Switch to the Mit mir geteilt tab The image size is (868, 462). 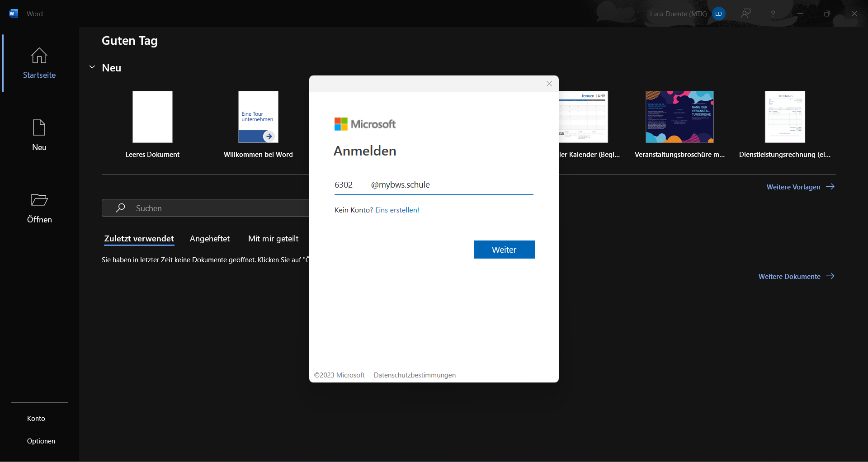coord(273,239)
